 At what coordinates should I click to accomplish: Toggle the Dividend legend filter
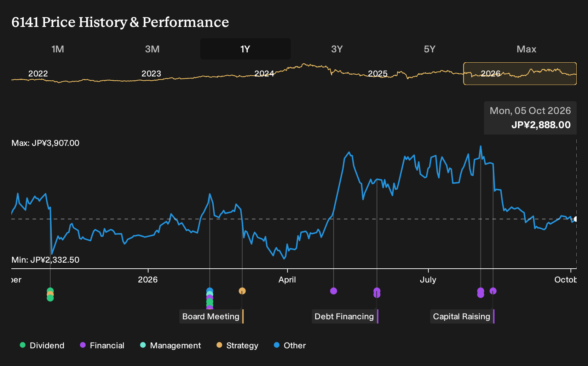point(42,345)
